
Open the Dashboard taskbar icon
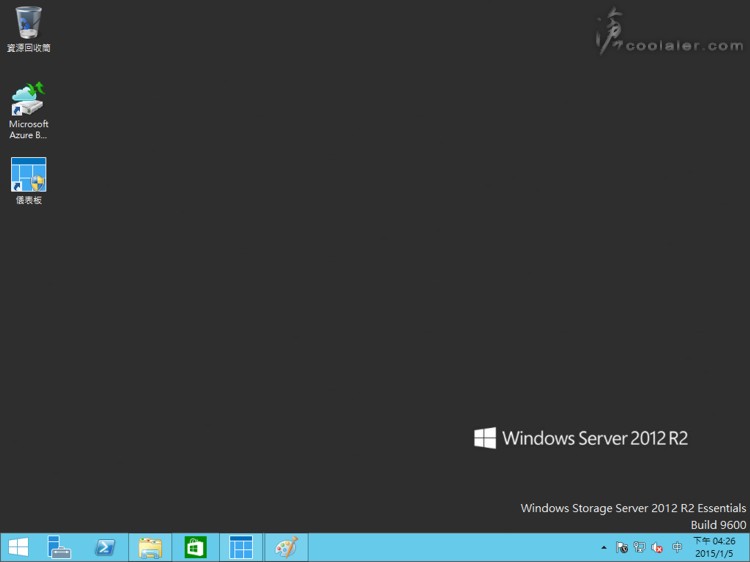pyautogui.click(x=241, y=548)
